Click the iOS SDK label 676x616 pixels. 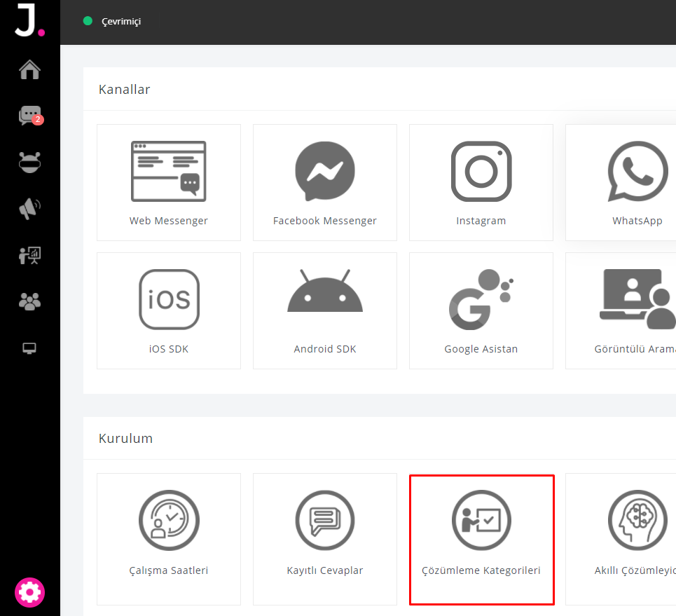coord(169,349)
